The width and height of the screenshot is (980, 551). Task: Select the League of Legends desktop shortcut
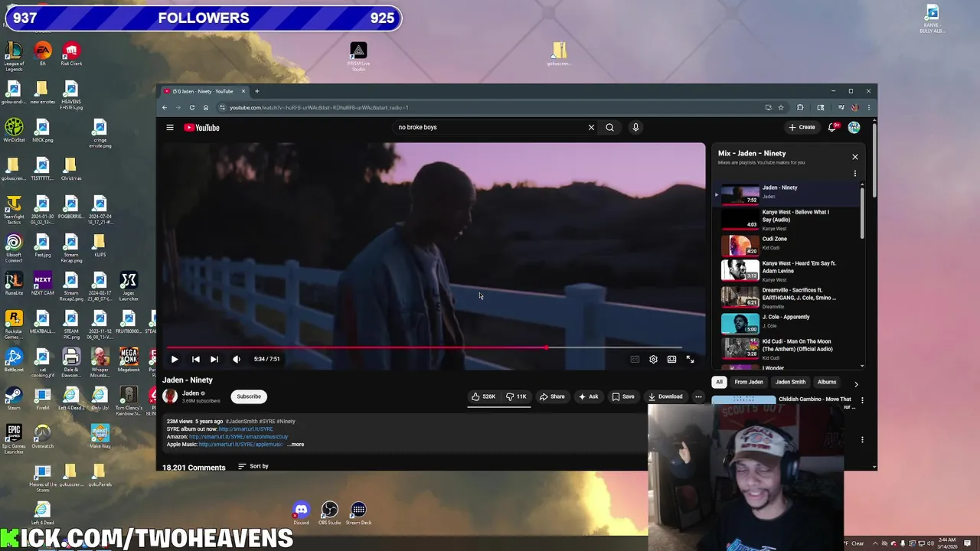pyautogui.click(x=14, y=56)
